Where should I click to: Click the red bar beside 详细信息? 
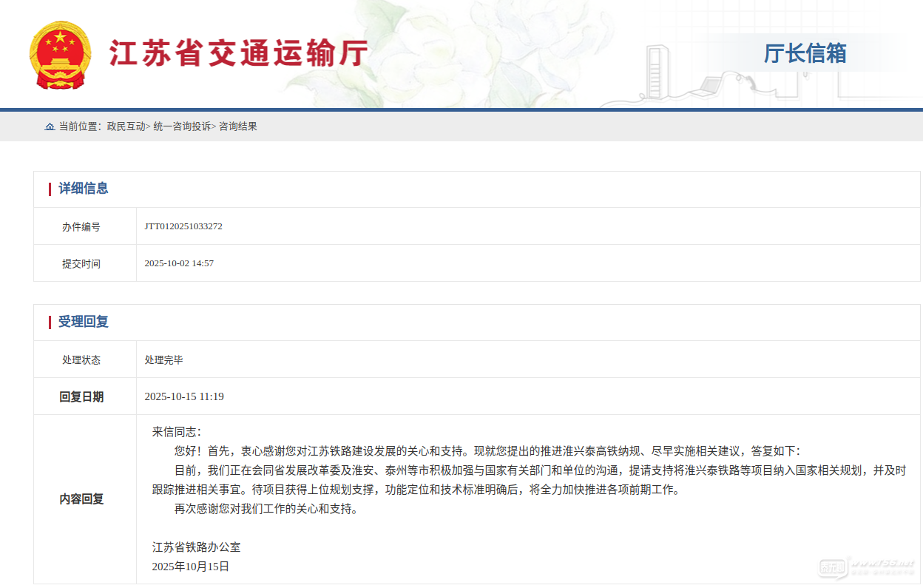click(x=50, y=189)
